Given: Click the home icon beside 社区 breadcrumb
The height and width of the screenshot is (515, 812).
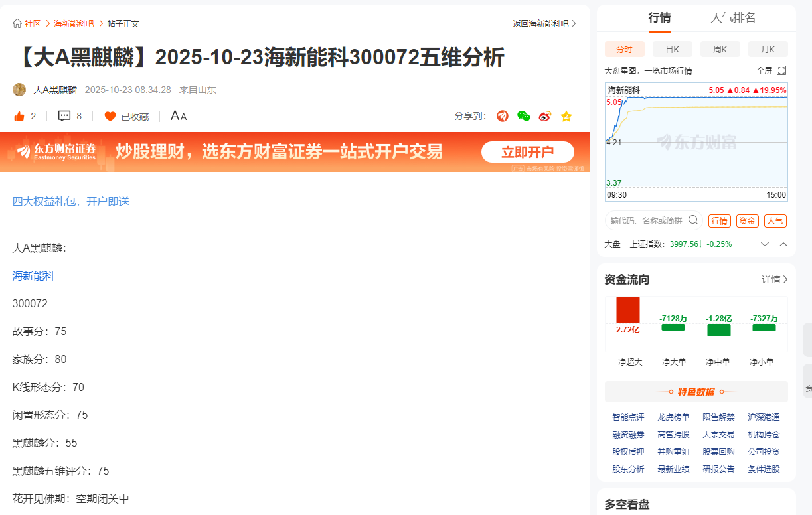Looking at the screenshot, I should pos(17,23).
